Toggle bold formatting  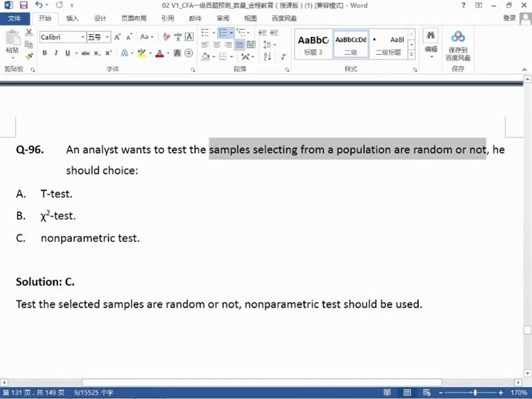pos(45,53)
